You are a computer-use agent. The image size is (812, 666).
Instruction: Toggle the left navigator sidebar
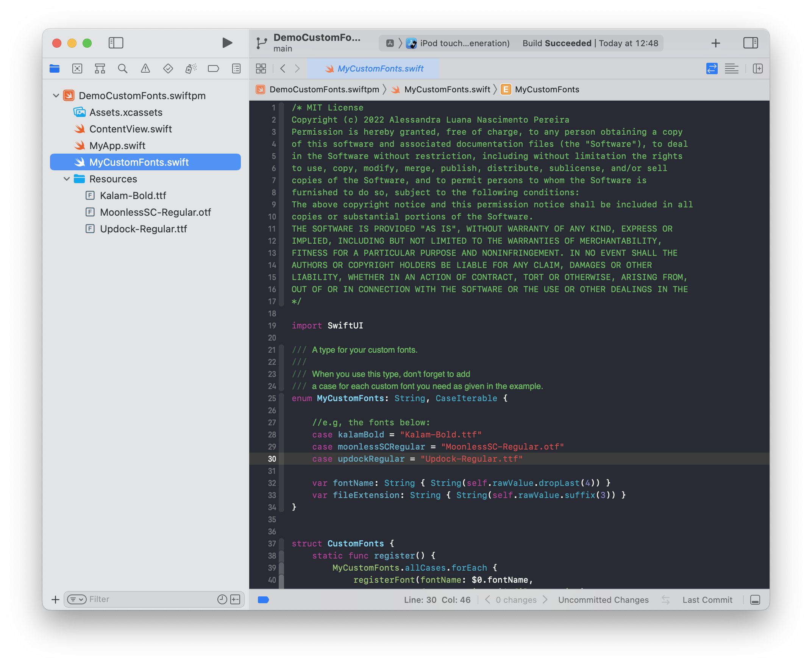point(116,43)
